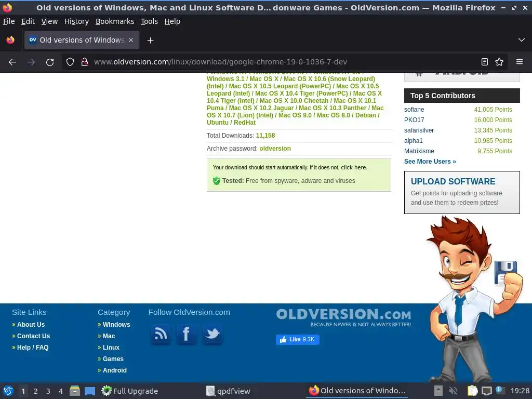Open the History menu

77,21
